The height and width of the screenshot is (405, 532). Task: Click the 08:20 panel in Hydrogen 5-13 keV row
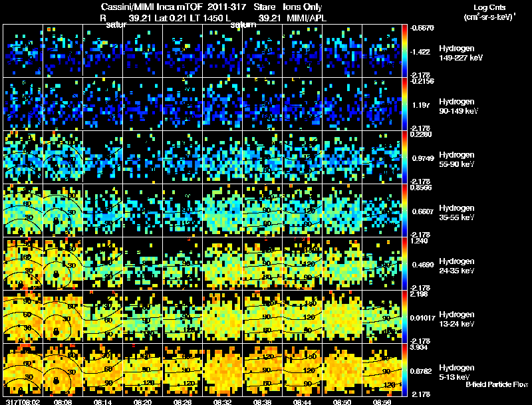(x=142, y=370)
